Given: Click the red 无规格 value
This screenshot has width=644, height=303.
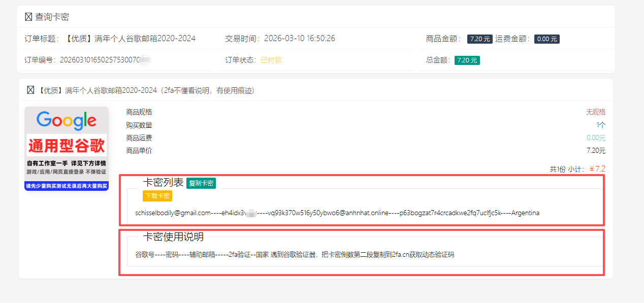Looking at the screenshot, I should 596,112.
